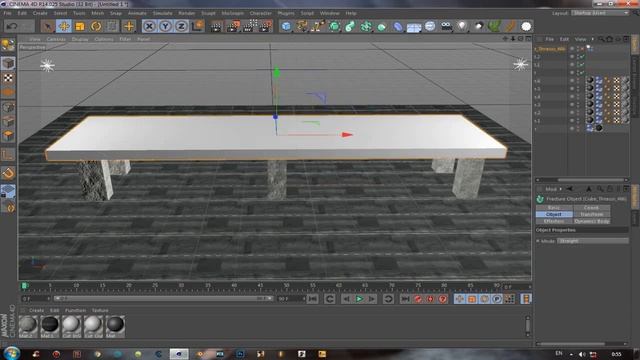640x360 pixels.
Task: Add a Cube primitive object
Action: click(287, 27)
